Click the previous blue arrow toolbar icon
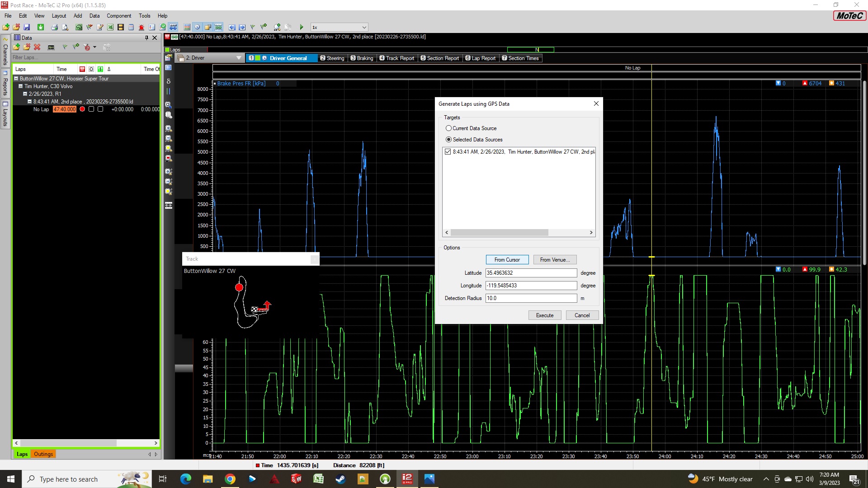868x488 pixels. point(232,27)
